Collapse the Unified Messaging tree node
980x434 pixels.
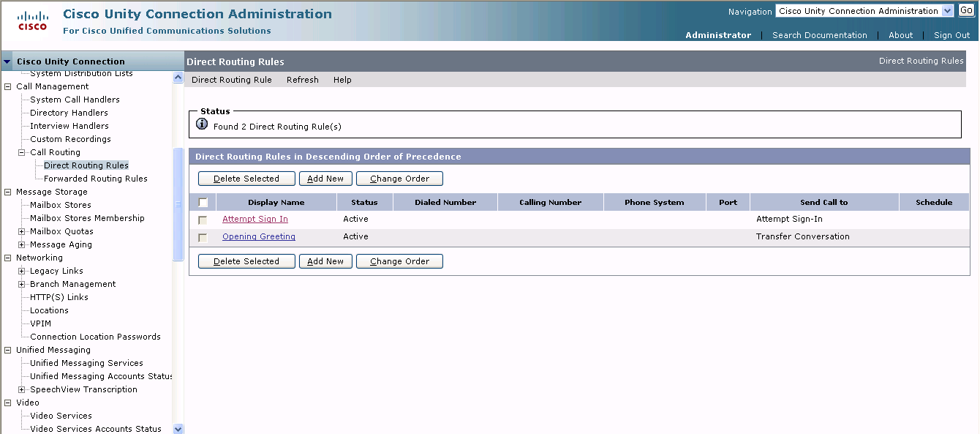(8, 350)
